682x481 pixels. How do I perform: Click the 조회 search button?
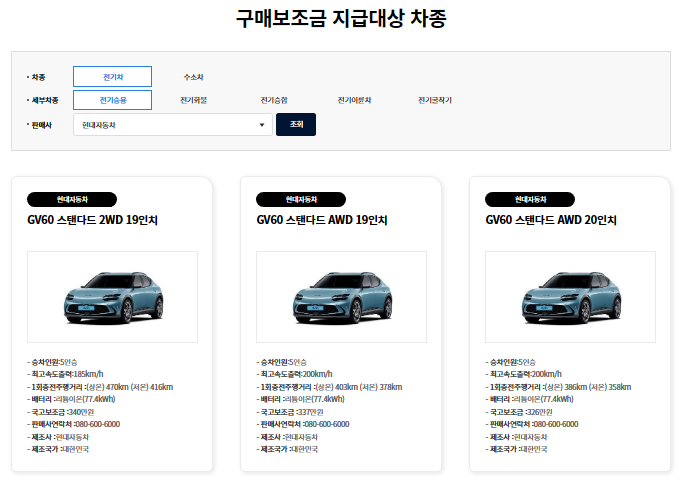coord(296,124)
